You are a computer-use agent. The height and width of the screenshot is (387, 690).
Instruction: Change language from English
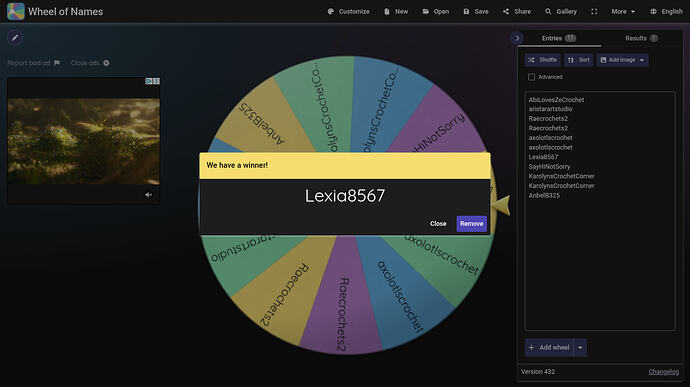tap(666, 11)
